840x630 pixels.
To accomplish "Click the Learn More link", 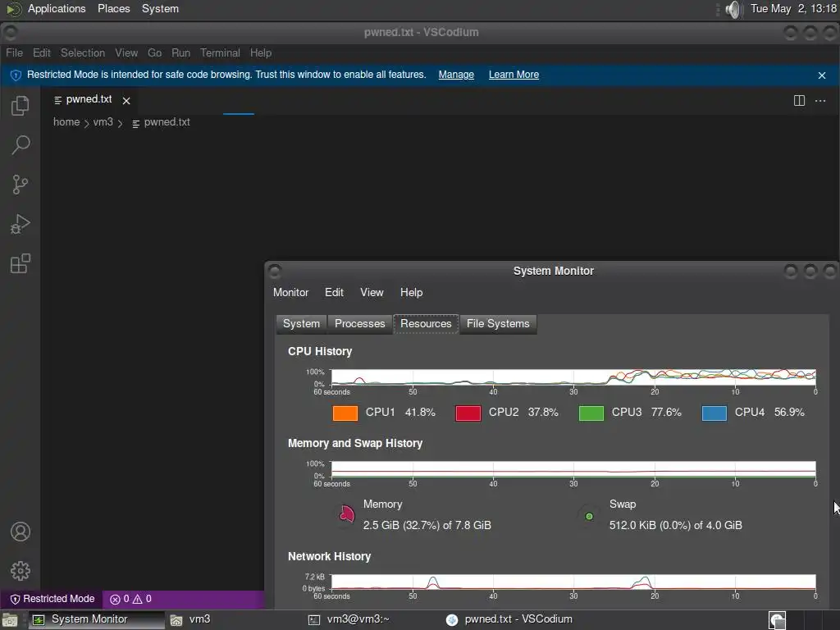I will [514, 75].
